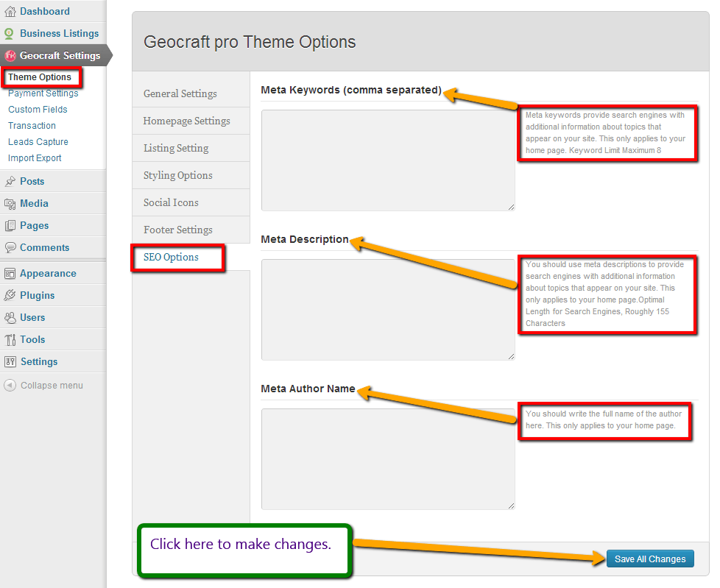
Task: Open the Appearance menu
Action: (48, 274)
